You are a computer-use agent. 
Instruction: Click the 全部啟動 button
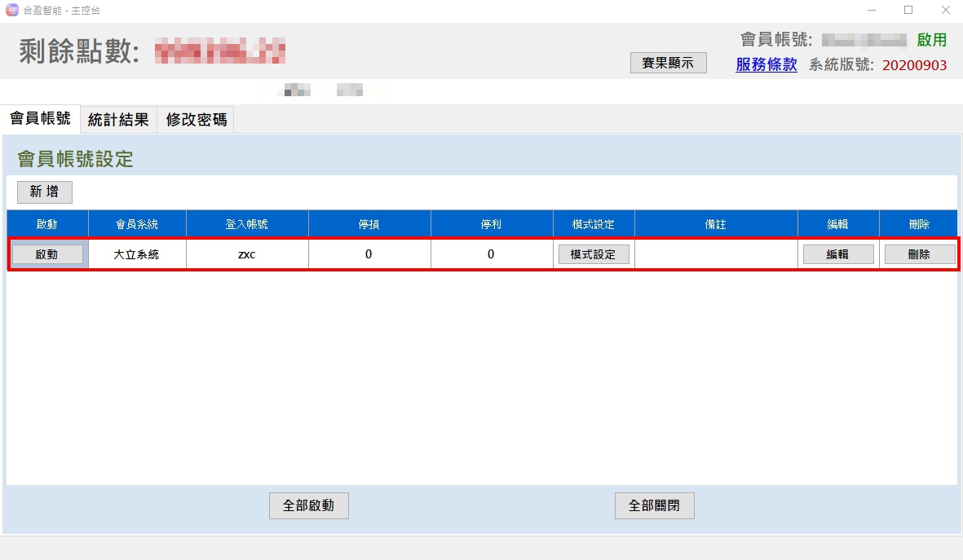click(308, 505)
